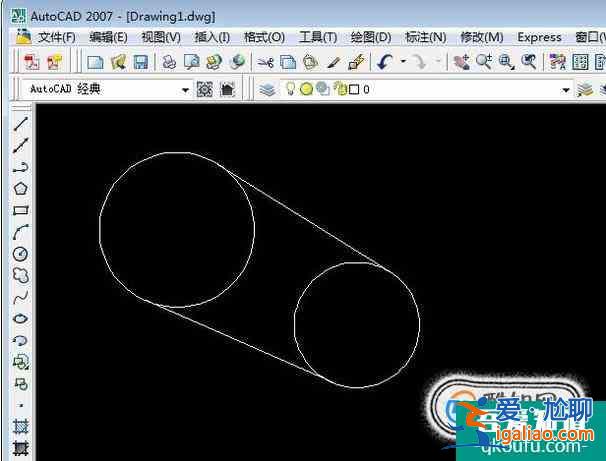Toggle the layer on/off lightbulb

[291, 90]
